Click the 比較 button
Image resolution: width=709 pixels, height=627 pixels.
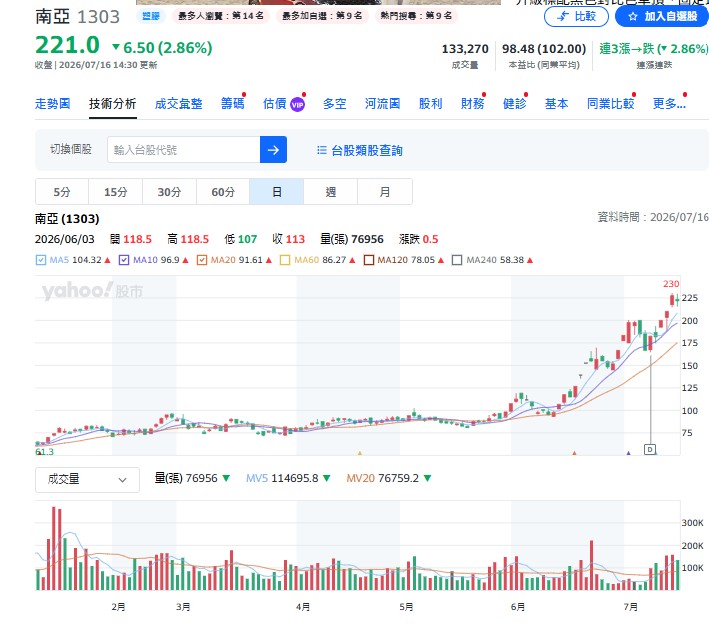[x=577, y=17]
